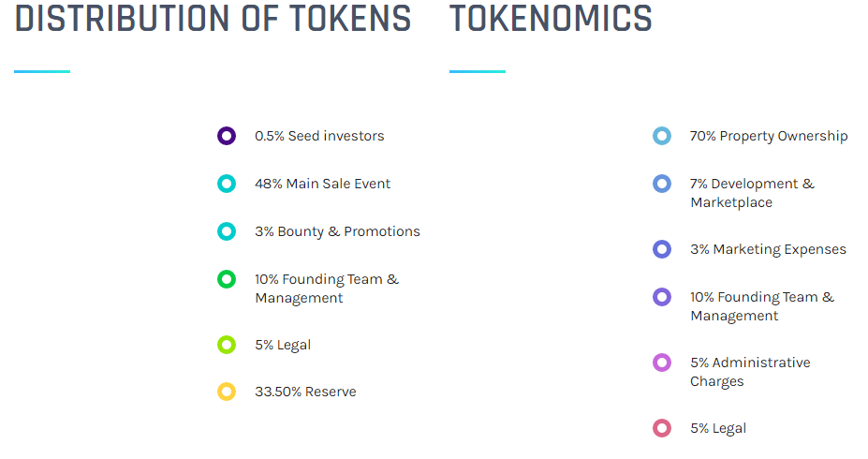
Task: Click the Distribution of Tokens heading
Action: [213, 19]
